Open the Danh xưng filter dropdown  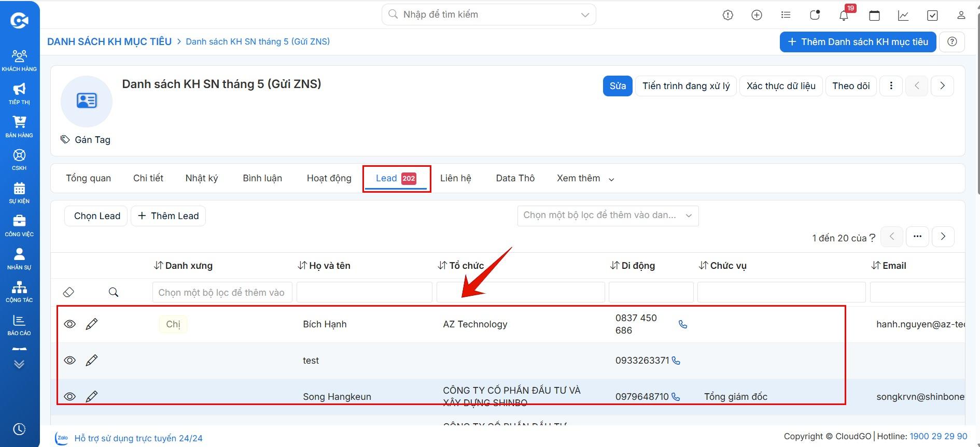[x=222, y=292]
